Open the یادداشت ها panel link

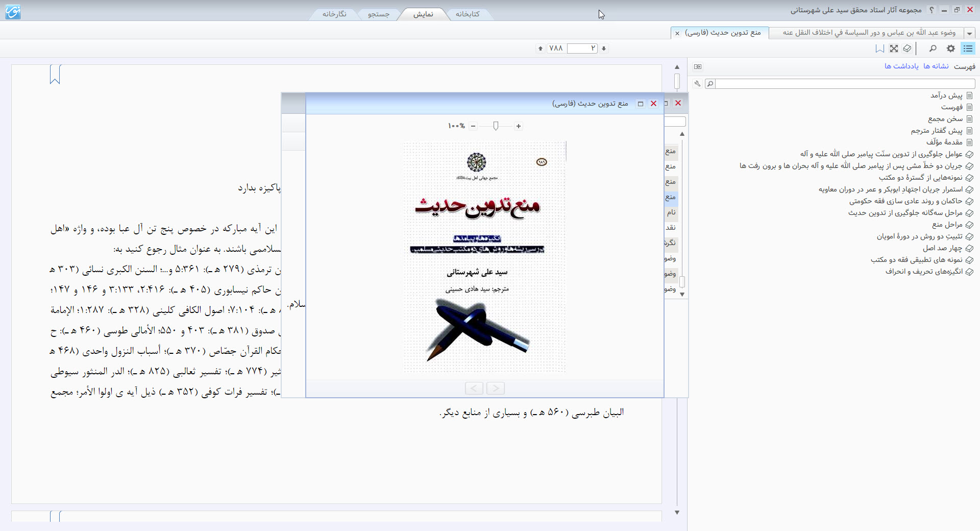tap(901, 66)
